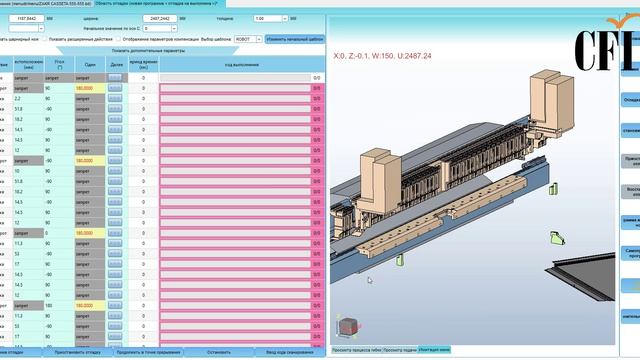This screenshot has height=360, width=640.
Task: Click the период времени (мс) column header
Action: point(144,64)
